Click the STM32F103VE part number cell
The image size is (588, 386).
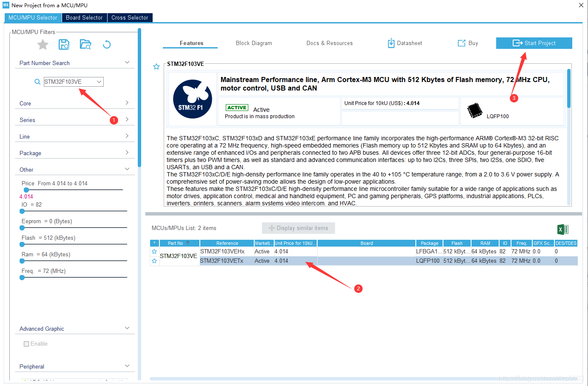click(x=179, y=256)
